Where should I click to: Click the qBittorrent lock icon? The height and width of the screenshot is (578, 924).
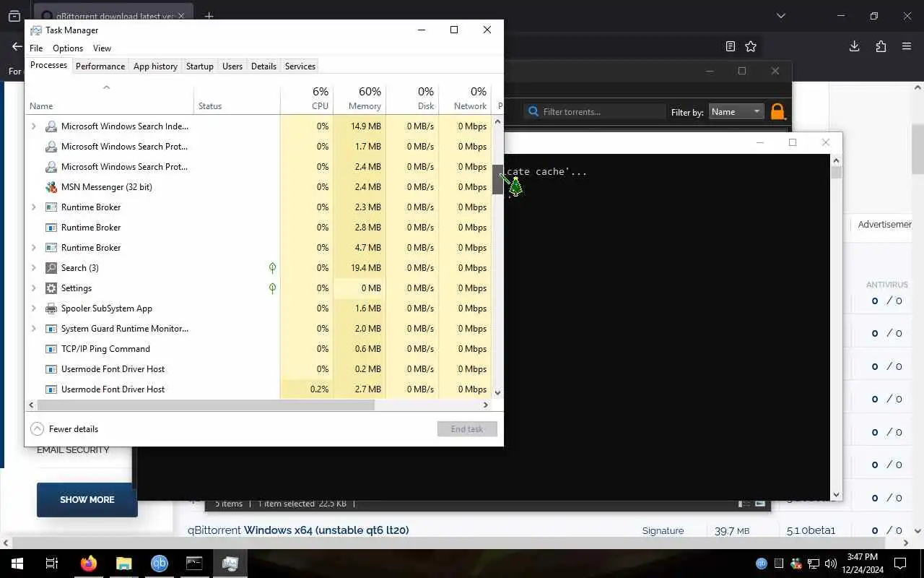[x=777, y=111]
